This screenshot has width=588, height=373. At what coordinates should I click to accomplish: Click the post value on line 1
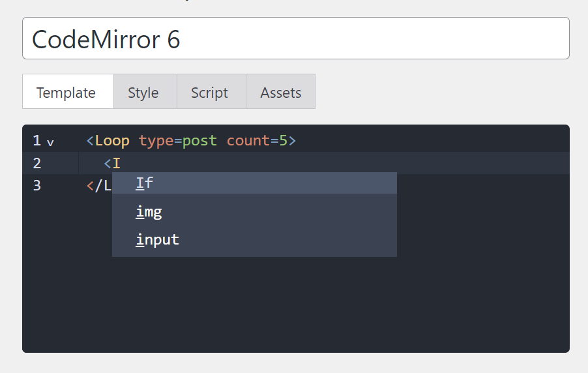[199, 142]
